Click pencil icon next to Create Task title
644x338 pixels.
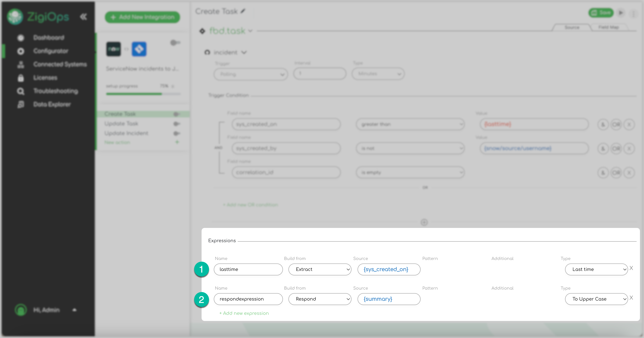coord(243,11)
